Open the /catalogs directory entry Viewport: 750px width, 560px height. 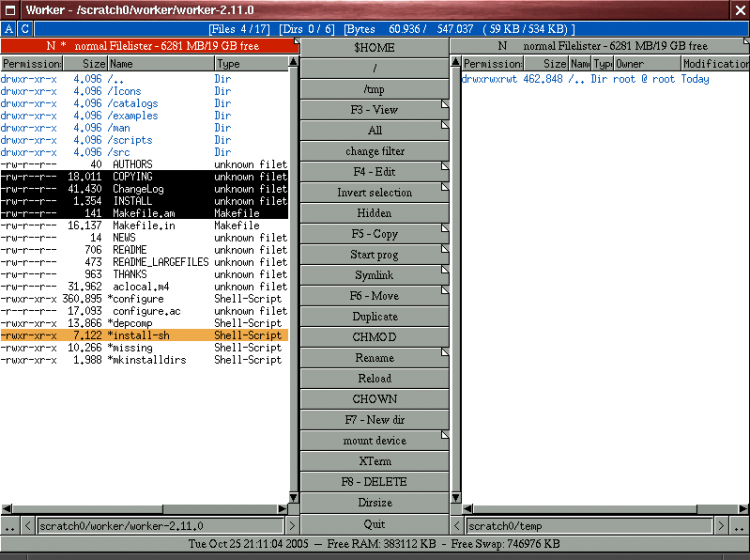coord(134,103)
